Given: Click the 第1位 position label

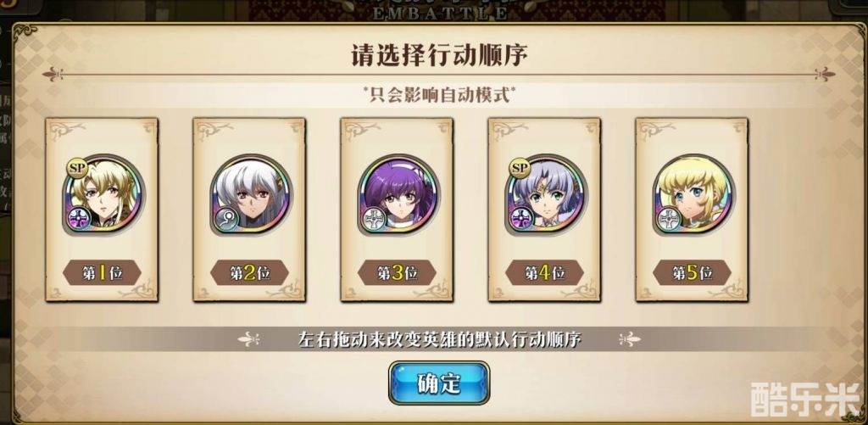Looking at the screenshot, I should (x=102, y=272).
